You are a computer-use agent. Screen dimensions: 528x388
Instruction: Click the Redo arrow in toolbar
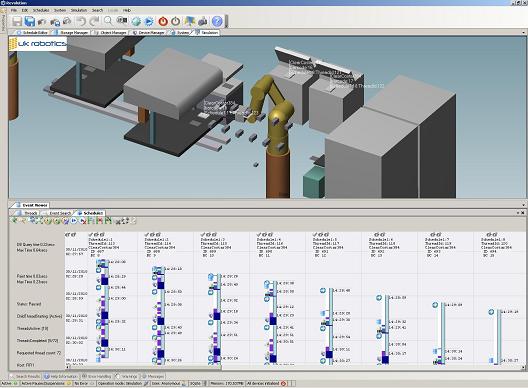pos(94,22)
